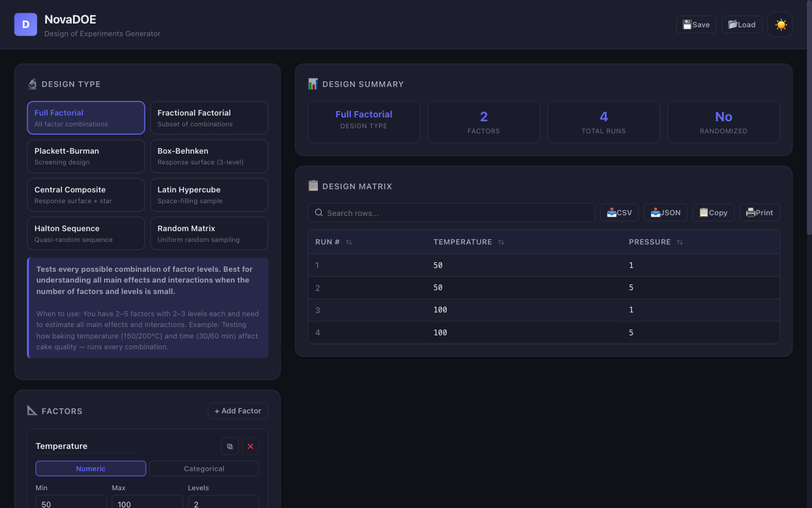Export design matrix as CSV
The width and height of the screenshot is (812, 508).
[619, 213]
